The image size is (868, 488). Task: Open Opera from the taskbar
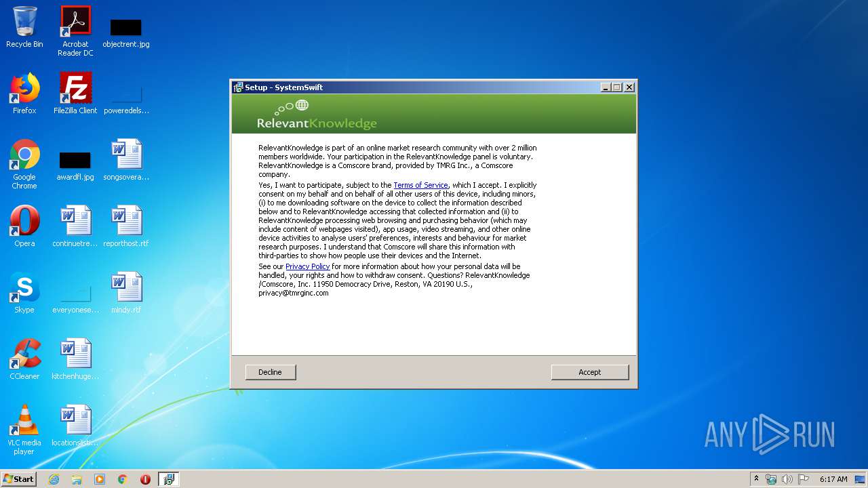pyautogui.click(x=145, y=479)
